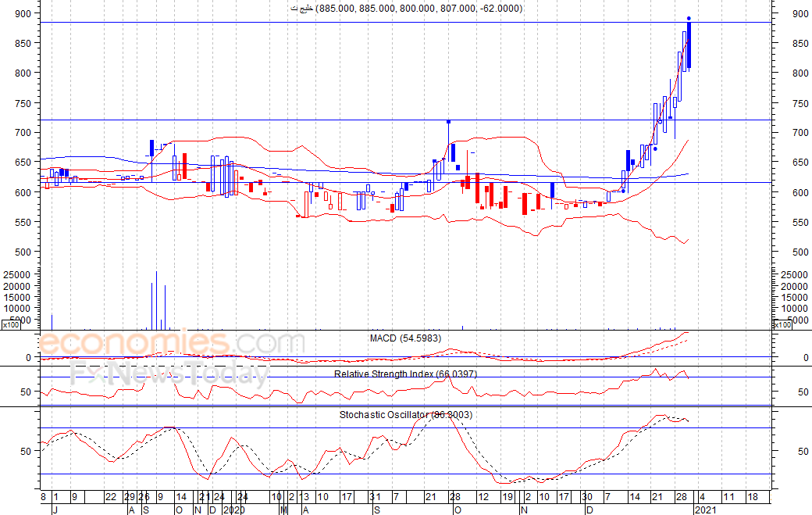Click the left x100 volume scale box
This screenshot has height=515, width=812.
9,324
